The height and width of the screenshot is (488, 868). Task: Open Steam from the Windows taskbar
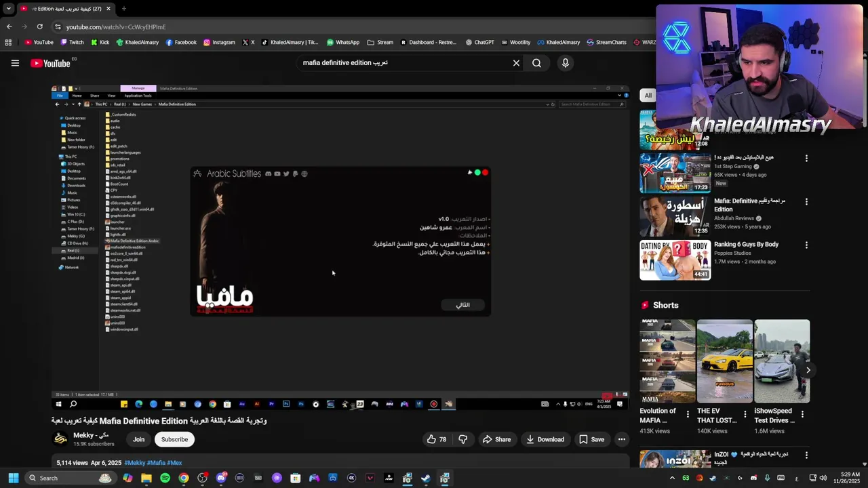(425, 478)
